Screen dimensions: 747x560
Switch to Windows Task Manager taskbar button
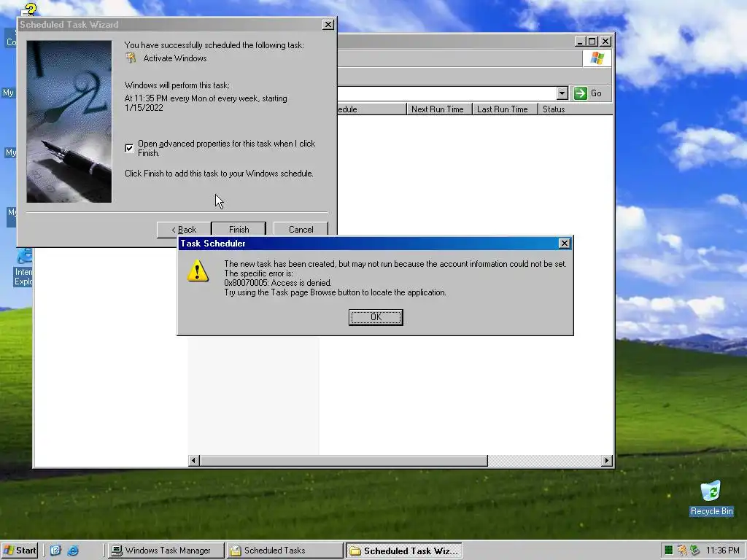pyautogui.click(x=166, y=551)
